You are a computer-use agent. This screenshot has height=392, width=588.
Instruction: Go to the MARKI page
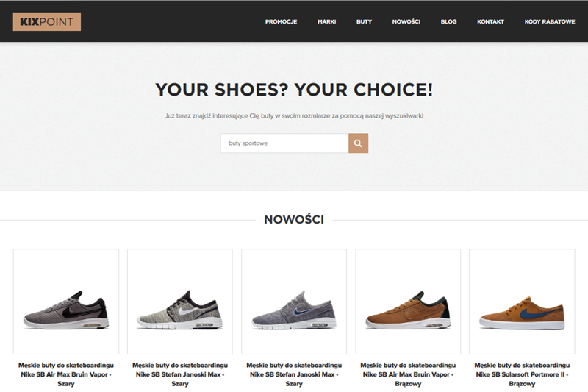pos(326,22)
